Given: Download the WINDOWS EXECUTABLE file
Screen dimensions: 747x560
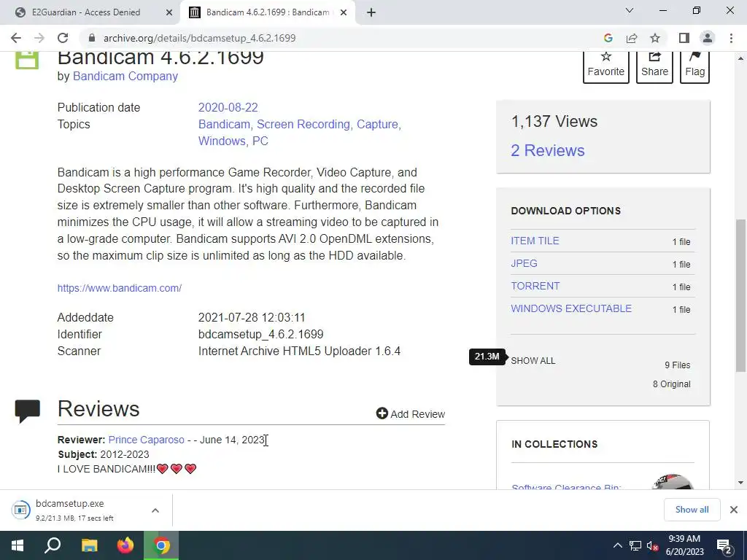Looking at the screenshot, I should (571, 308).
